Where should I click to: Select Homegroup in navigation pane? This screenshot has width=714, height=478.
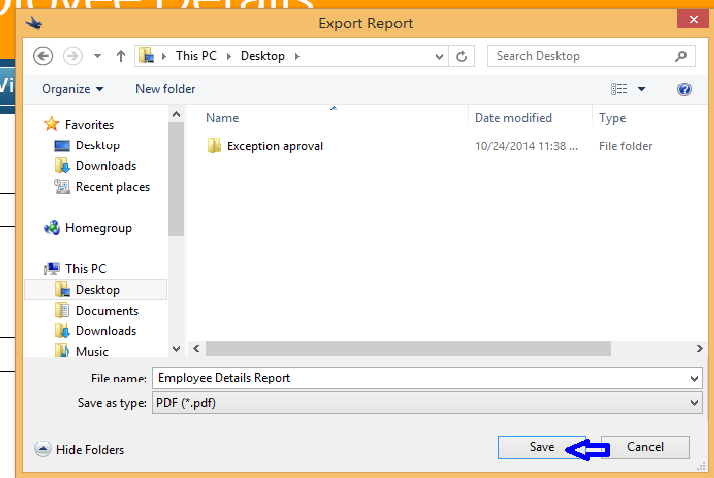98,228
